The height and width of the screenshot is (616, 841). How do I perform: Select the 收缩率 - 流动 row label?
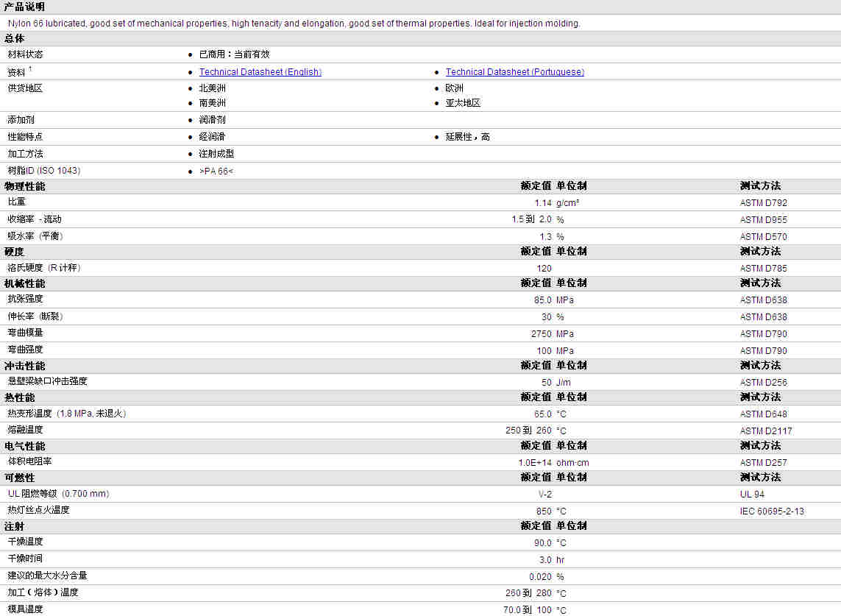coord(35,219)
